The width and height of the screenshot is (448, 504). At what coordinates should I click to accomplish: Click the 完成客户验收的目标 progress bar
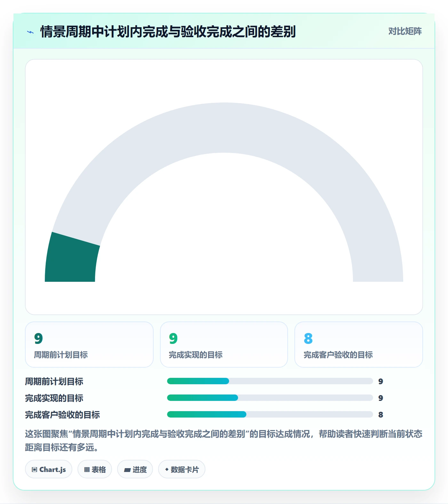point(270,414)
